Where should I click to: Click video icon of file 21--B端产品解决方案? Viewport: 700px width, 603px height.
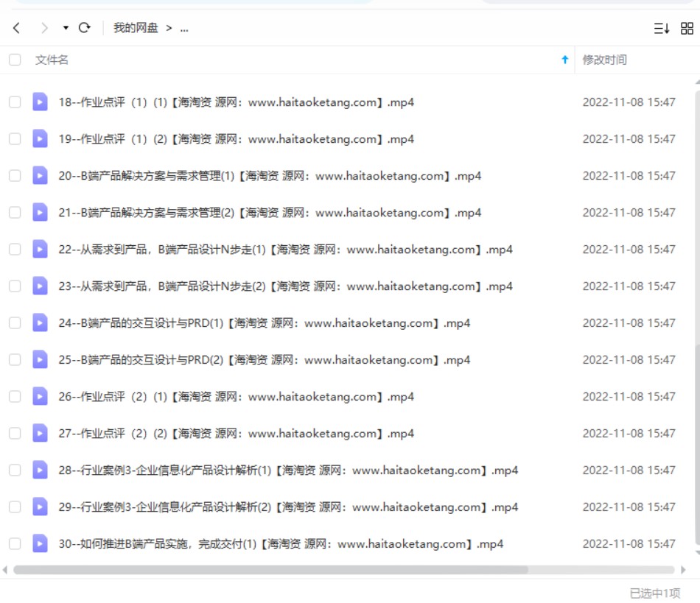coord(40,213)
